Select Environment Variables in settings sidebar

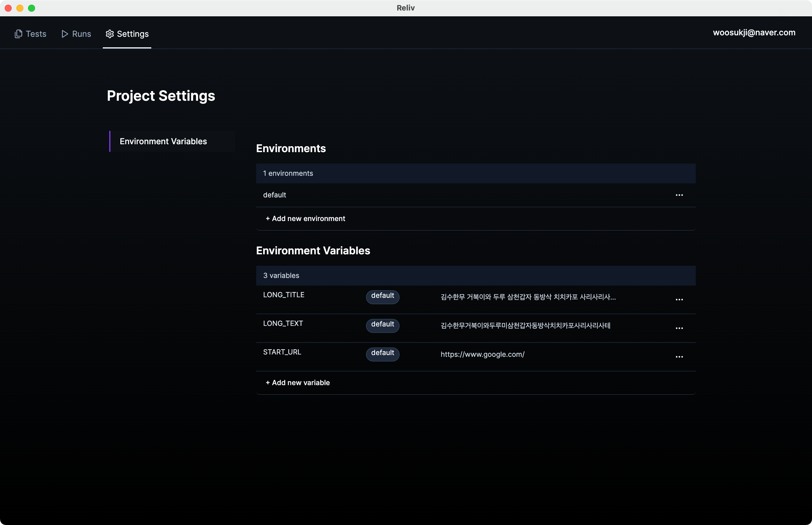pyautogui.click(x=163, y=141)
